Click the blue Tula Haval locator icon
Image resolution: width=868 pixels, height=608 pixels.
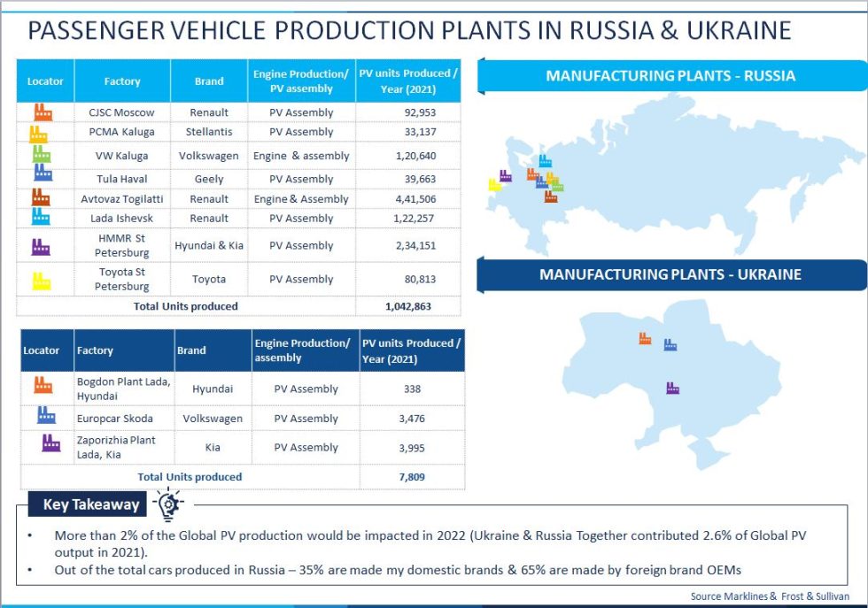tap(42, 174)
